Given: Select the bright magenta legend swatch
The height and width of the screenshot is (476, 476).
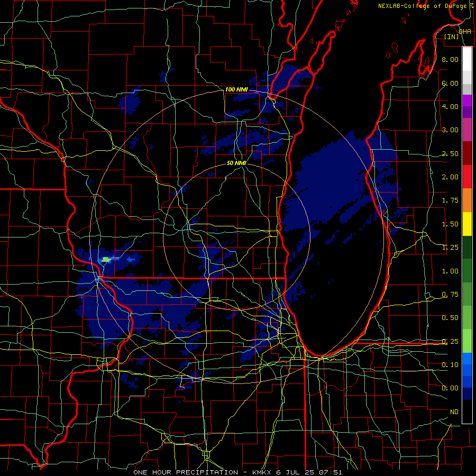Looking at the screenshot, I should 467,100.
